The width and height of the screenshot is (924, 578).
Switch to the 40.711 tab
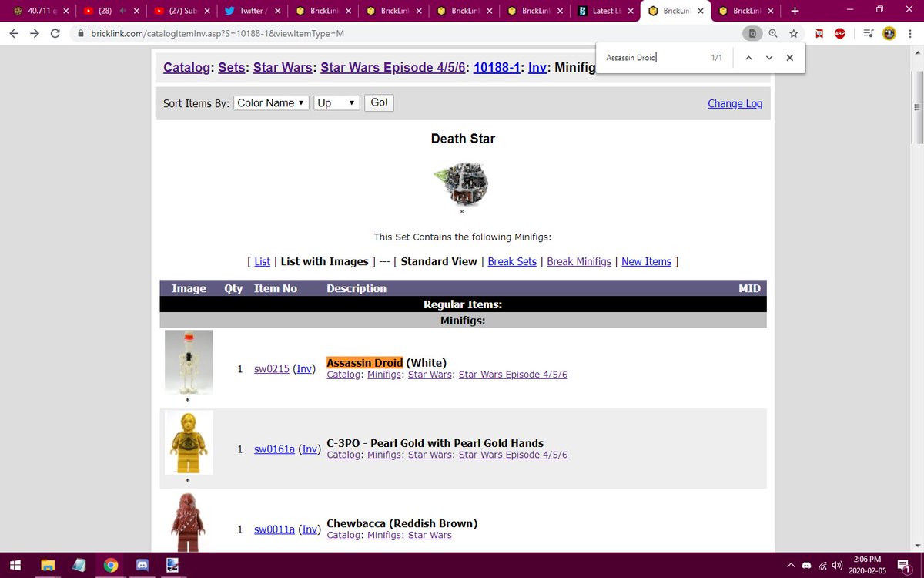[42, 12]
